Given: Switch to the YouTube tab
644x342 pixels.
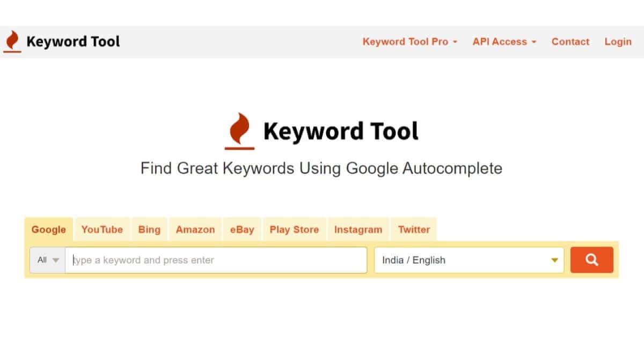Looking at the screenshot, I should pos(102,229).
